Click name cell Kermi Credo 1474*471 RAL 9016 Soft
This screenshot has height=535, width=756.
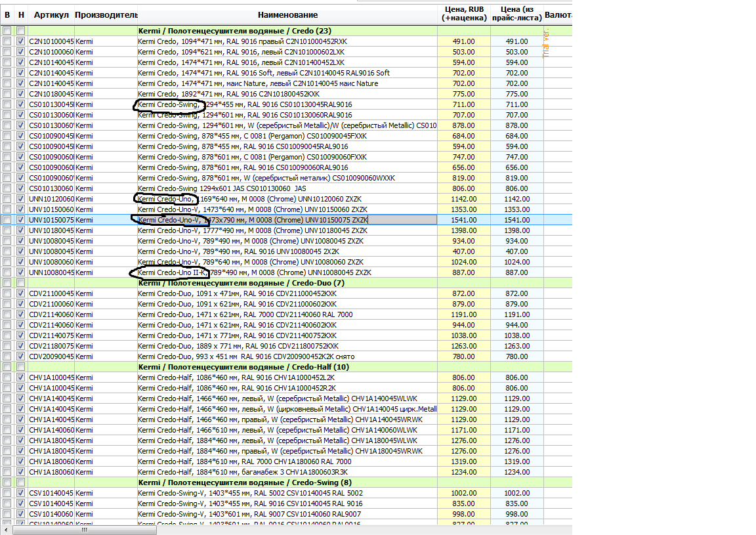pos(287,73)
